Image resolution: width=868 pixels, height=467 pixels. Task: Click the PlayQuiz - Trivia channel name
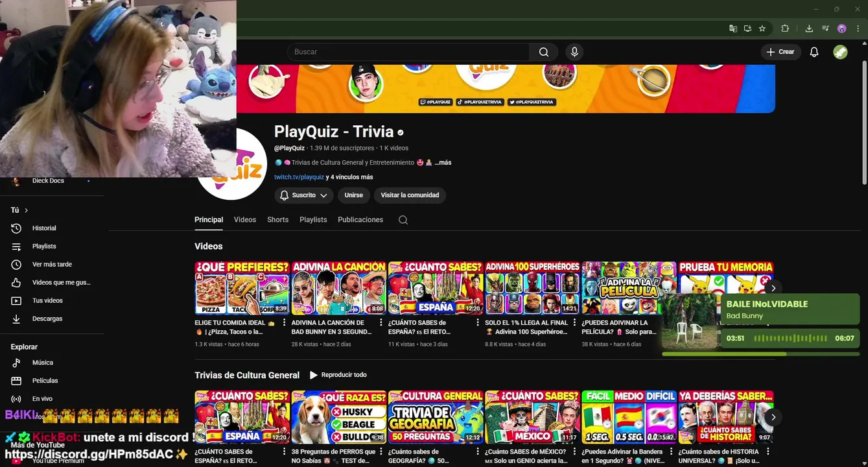point(334,132)
